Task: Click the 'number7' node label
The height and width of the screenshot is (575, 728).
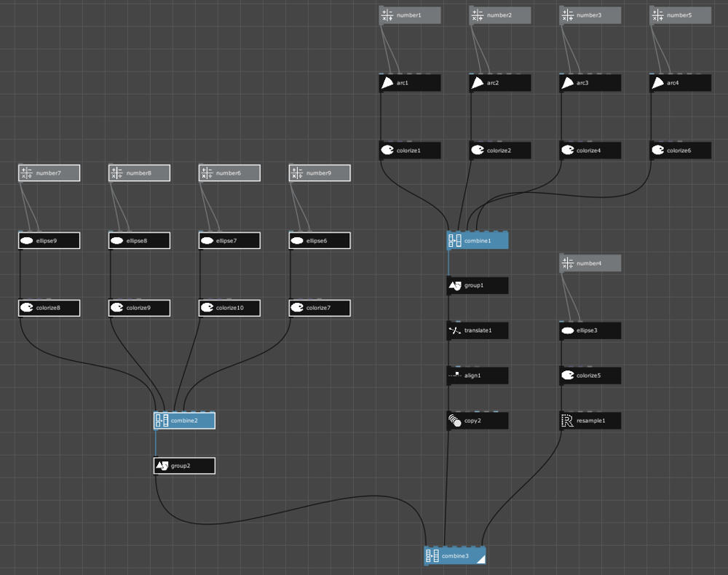Action: click(x=48, y=173)
